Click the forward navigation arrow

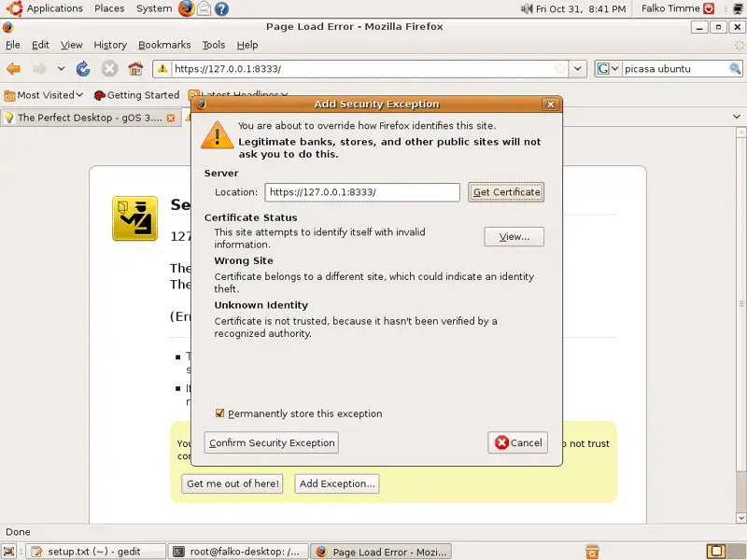(39, 69)
